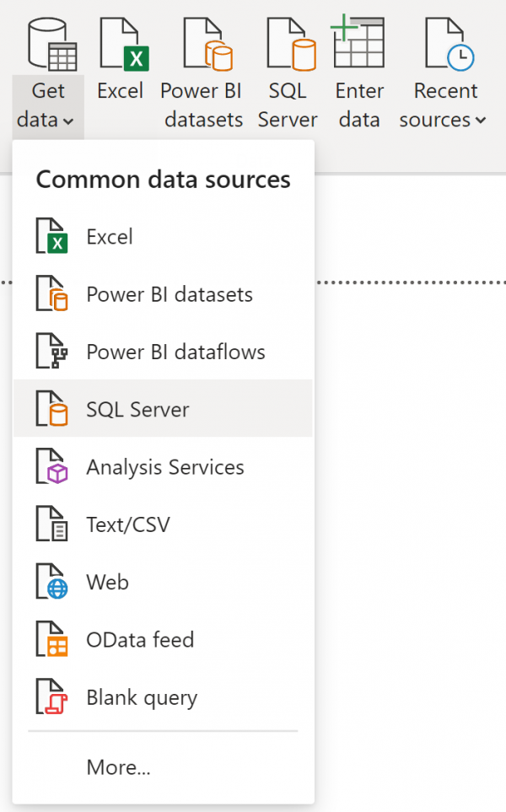Viewport: 506px width, 812px height.
Task: Select the Excel icon in the toolbar
Action: [120, 40]
